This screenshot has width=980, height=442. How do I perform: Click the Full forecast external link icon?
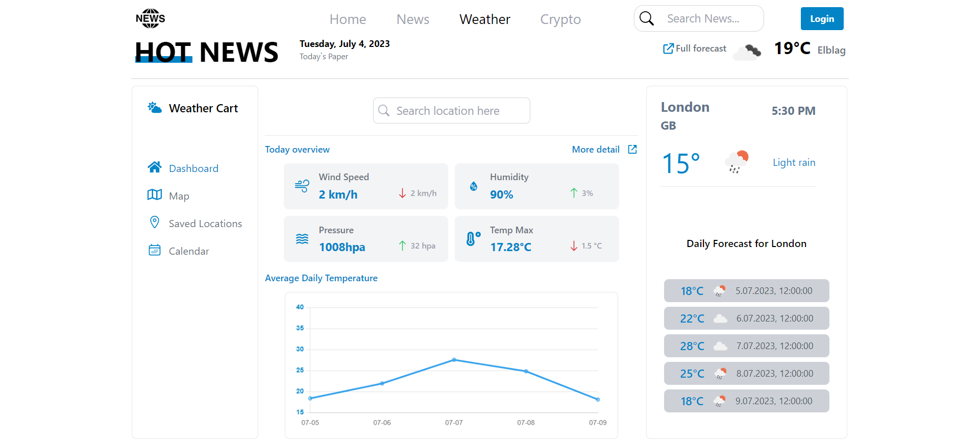pos(668,48)
